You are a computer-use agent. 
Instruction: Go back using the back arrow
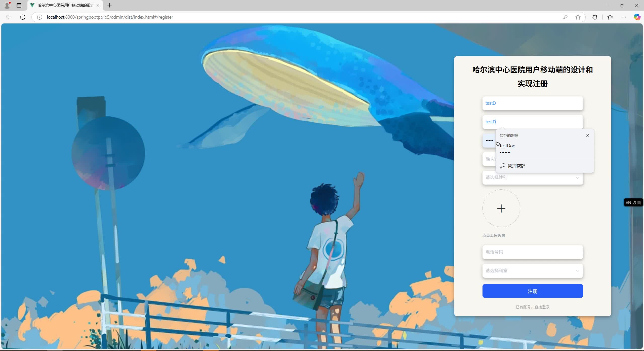pos(9,17)
